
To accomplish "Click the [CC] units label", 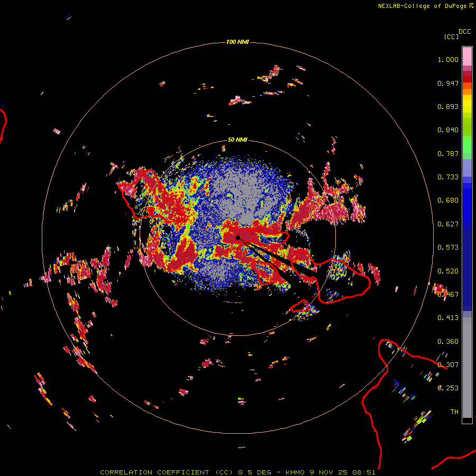I will pos(451,36).
